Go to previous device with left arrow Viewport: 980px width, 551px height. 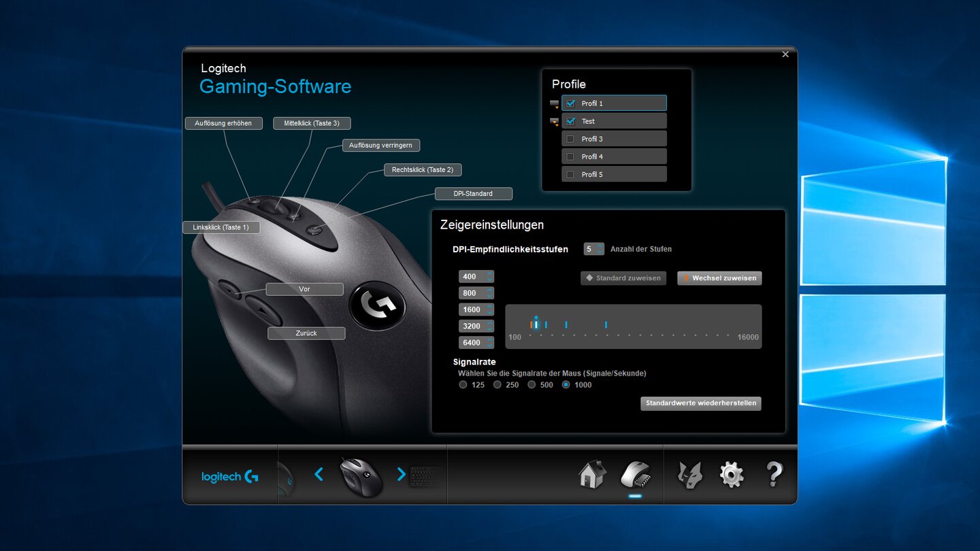click(x=318, y=474)
